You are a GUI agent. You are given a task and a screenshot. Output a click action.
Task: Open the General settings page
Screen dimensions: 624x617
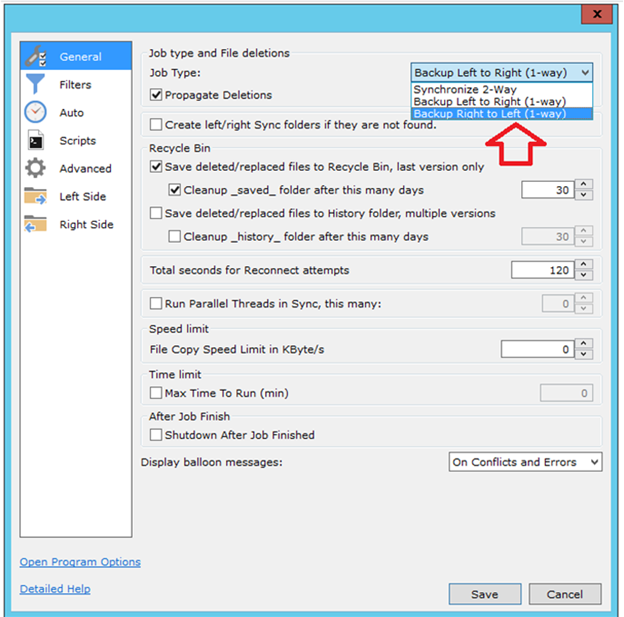(76, 56)
